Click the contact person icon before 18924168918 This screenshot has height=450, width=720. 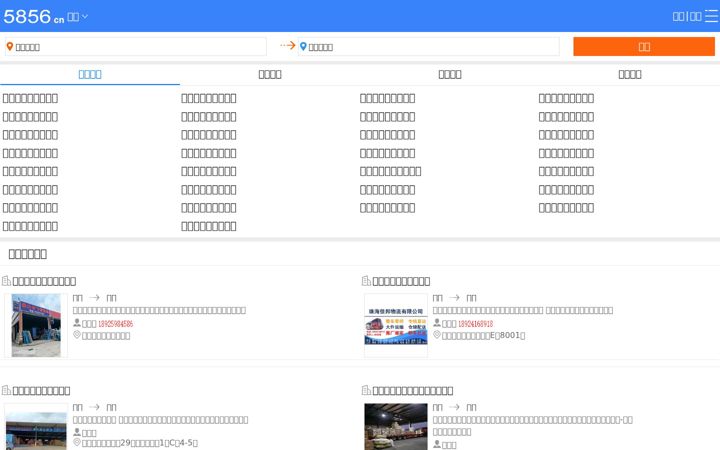pos(437,323)
